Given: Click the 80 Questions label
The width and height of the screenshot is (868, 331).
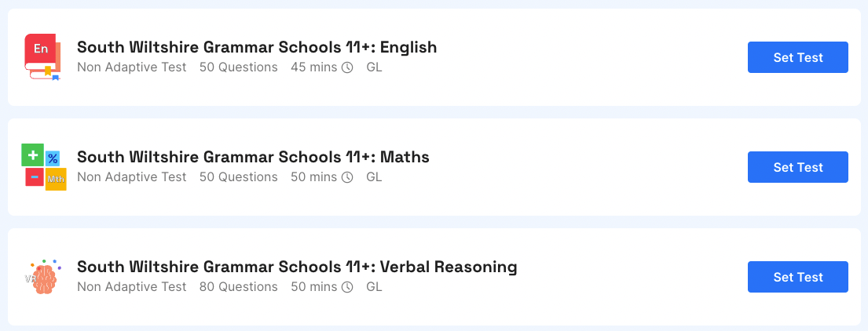Looking at the screenshot, I should 239,287.
